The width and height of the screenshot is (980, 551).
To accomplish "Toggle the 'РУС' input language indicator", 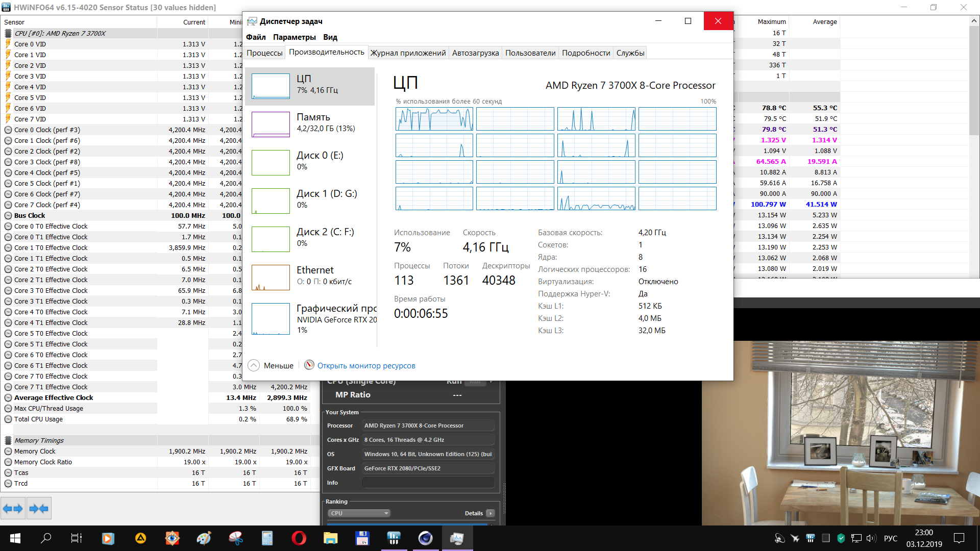I will [890, 538].
